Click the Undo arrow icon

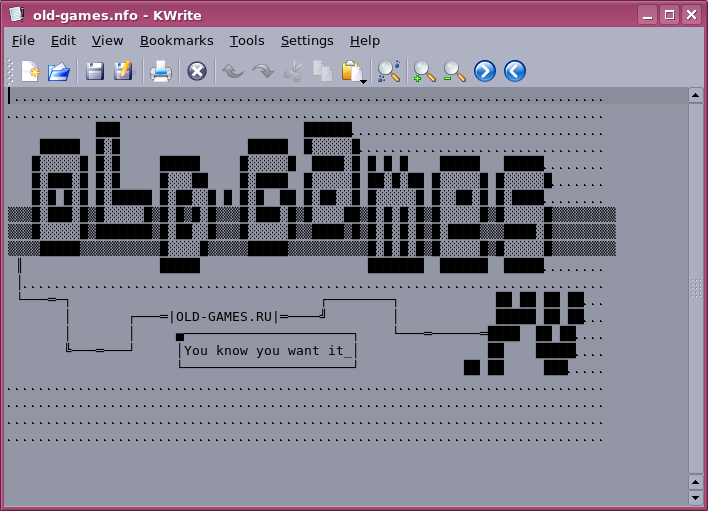(x=233, y=71)
